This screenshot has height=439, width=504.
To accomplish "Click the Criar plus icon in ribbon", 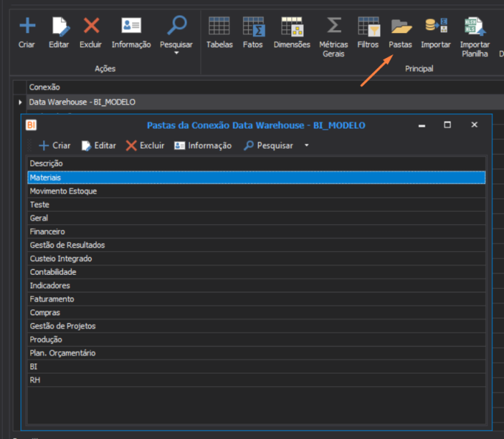I will [x=27, y=26].
